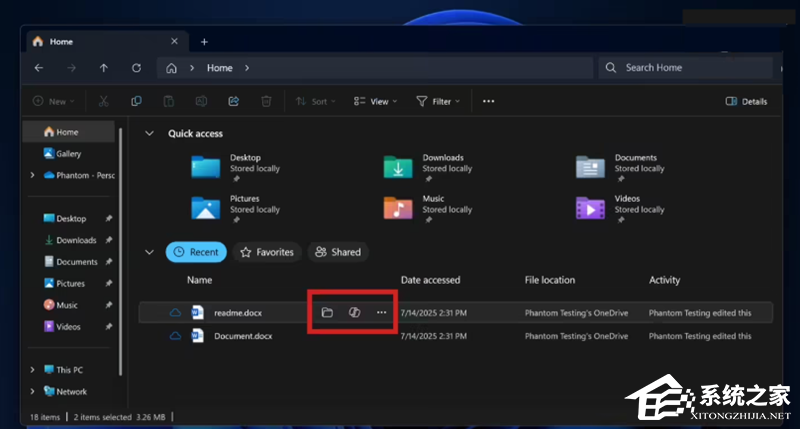Go up one folder with Up arrow
800x429 pixels.
click(x=104, y=68)
